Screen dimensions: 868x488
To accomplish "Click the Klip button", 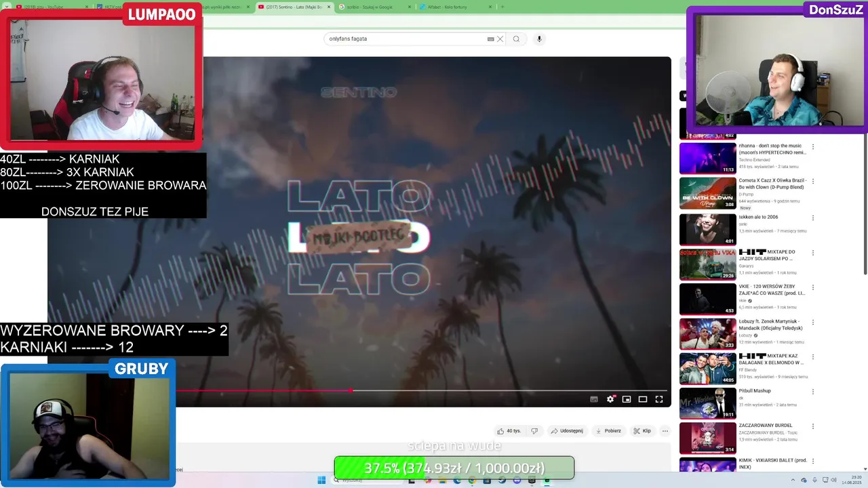I will (642, 430).
